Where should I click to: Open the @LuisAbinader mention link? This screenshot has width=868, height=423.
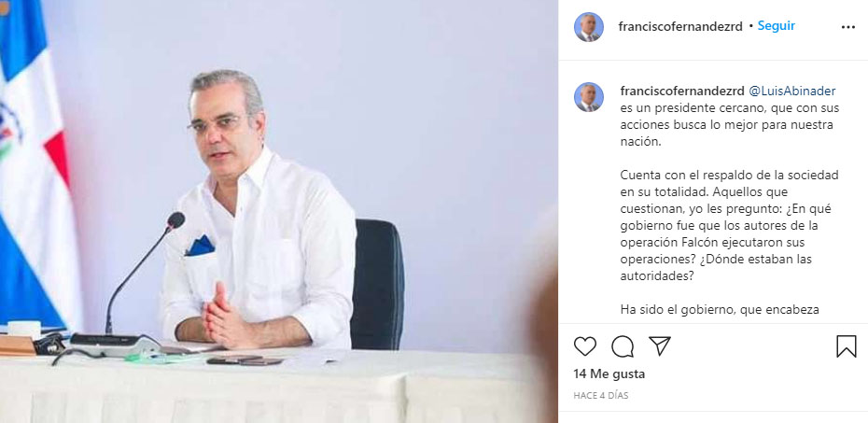(x=791, y=92)
